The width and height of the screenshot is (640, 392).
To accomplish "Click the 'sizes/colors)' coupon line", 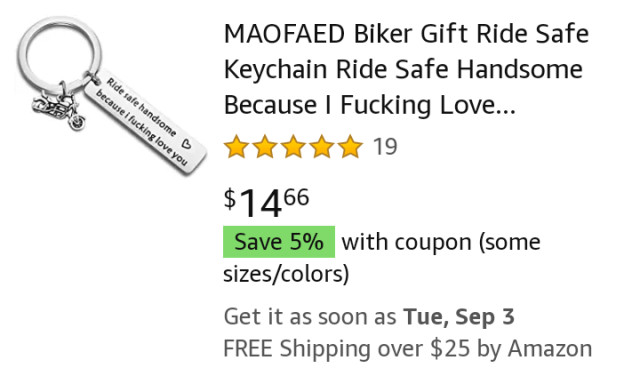I will click(286, 274).
